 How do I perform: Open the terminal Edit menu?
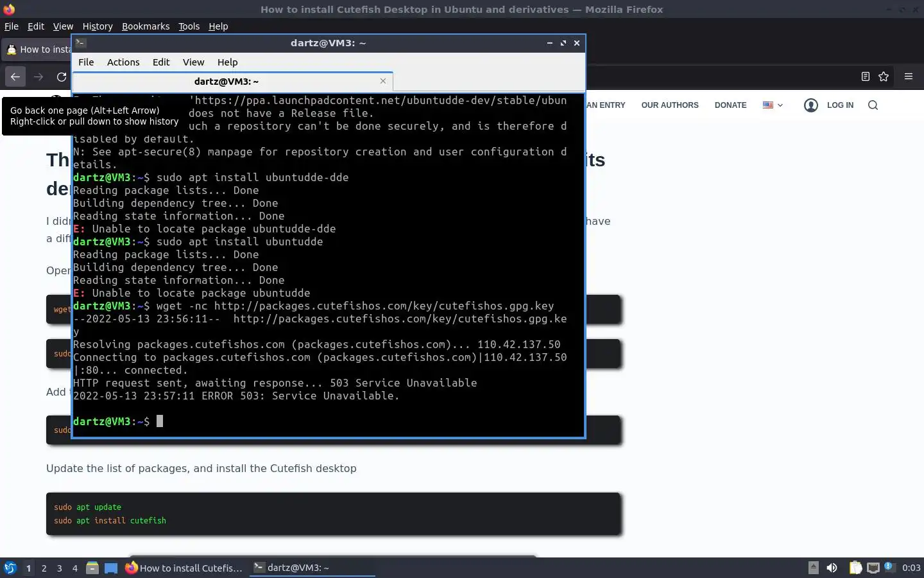coord(161,62)
